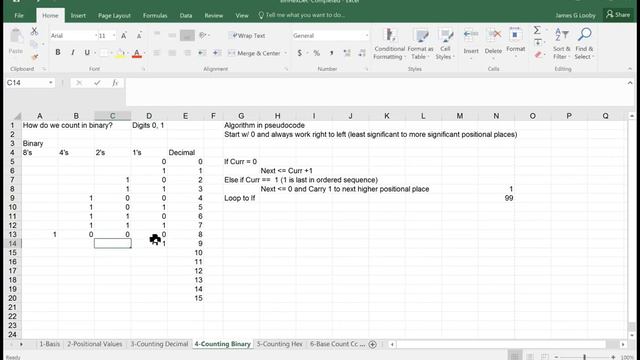The width and height of the screenshot is (640, 360).
Task: Switch to Formulas tab
Action: pyautogui.click(x=155, y=16)
